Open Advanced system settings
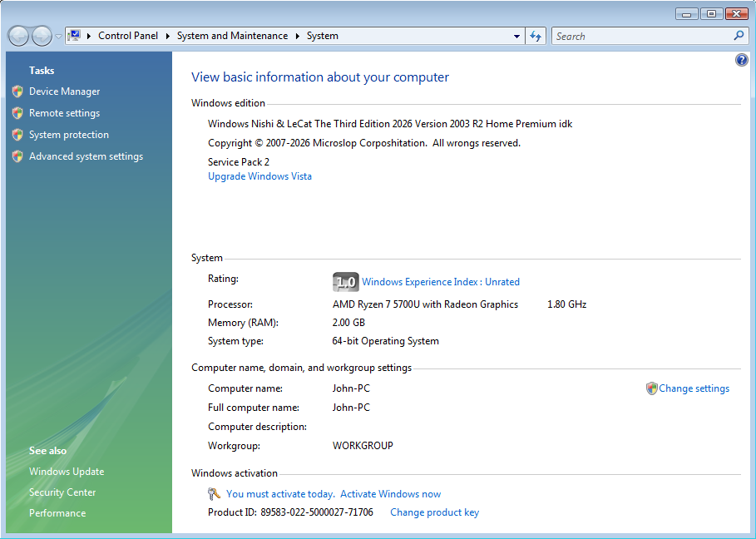 (x=86, y=156)
